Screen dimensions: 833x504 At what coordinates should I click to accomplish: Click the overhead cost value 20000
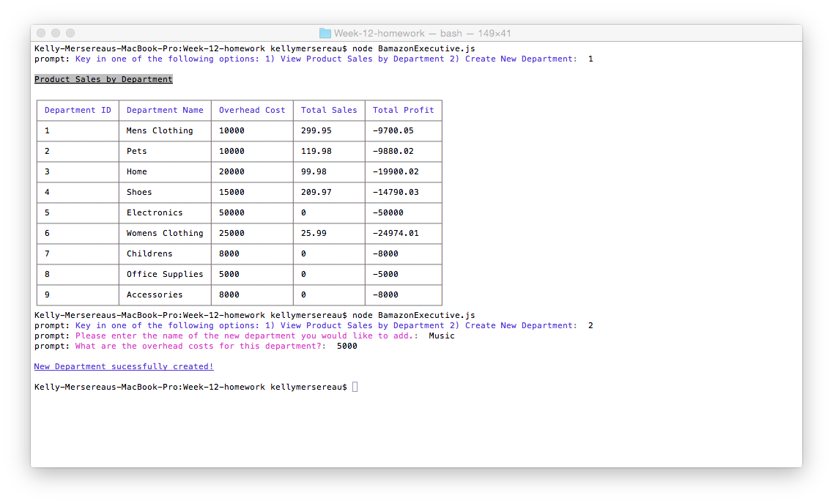point(232,171)
